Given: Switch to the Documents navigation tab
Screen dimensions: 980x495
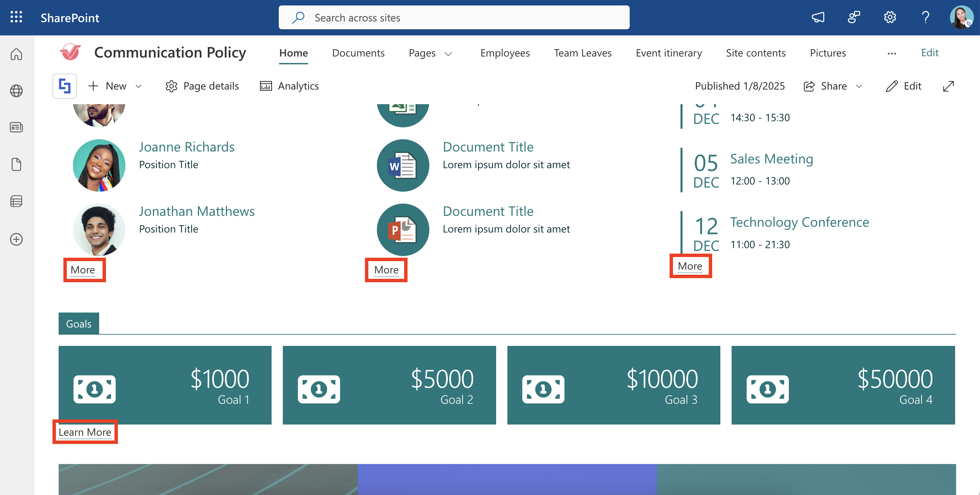Looking at the screenshot, I should (358, 53).
